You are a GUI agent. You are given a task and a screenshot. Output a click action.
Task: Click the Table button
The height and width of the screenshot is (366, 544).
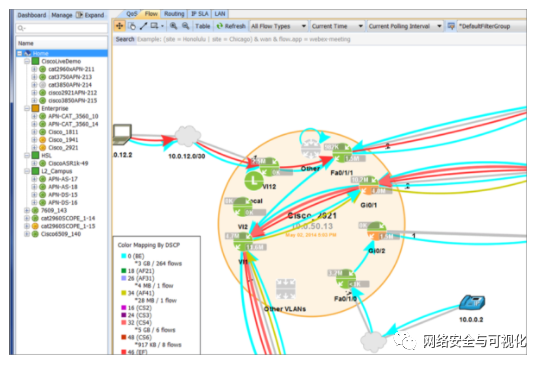coord(202,26)
